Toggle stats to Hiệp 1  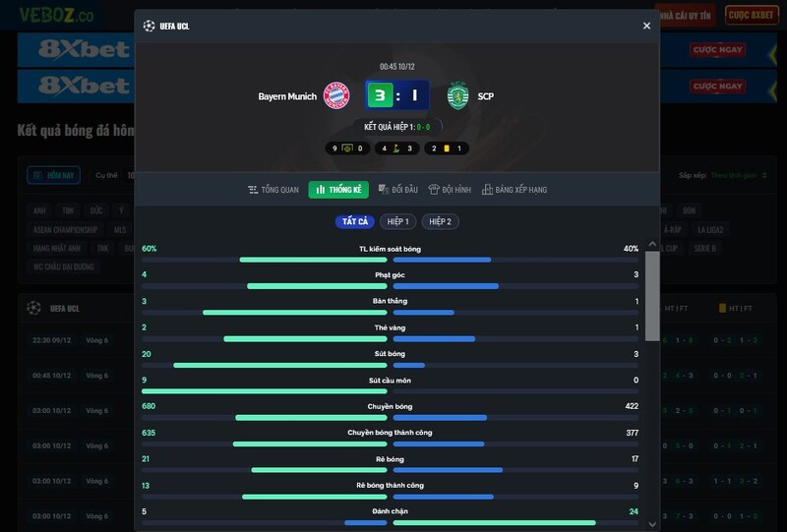pos(397,222)
